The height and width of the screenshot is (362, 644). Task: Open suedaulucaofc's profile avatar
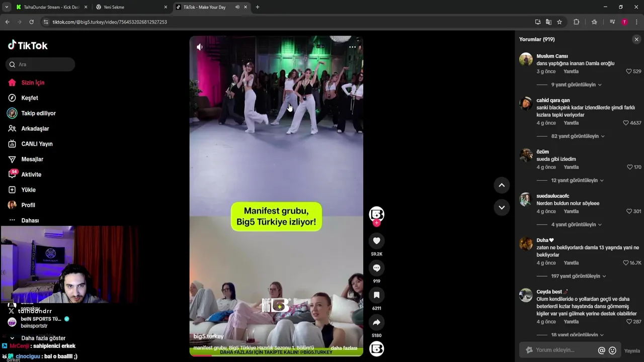(x=526, y=199)
